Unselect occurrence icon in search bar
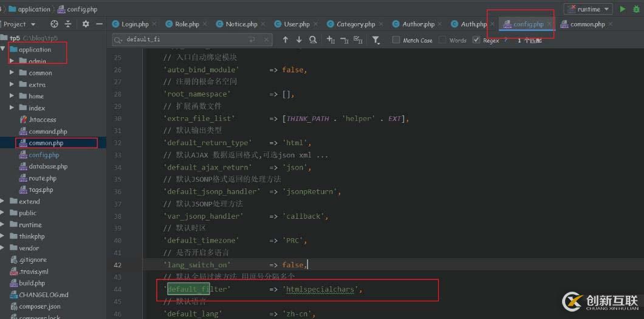The image size is (644, 319). (344, 40)
